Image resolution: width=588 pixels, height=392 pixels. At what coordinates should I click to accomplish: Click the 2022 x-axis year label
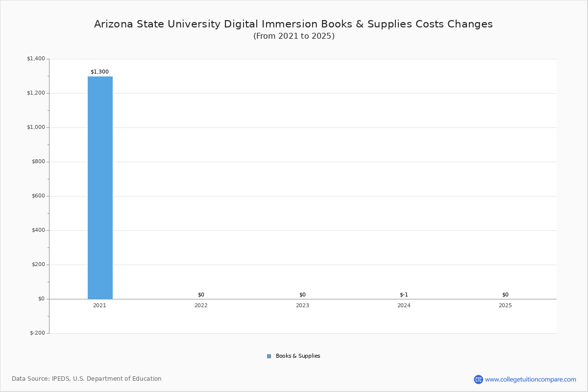pos(201,305)
